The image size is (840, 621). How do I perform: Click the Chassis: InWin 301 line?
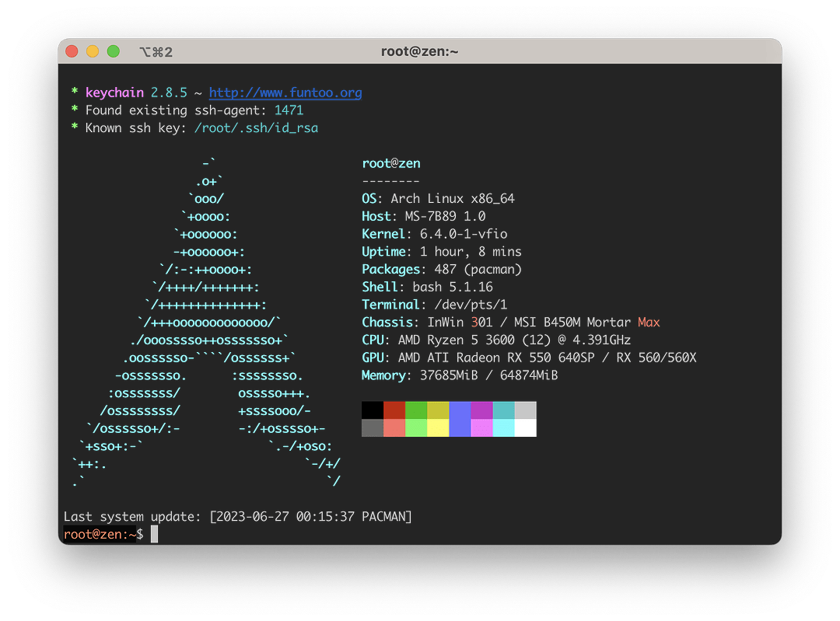[x=511, y=323]
